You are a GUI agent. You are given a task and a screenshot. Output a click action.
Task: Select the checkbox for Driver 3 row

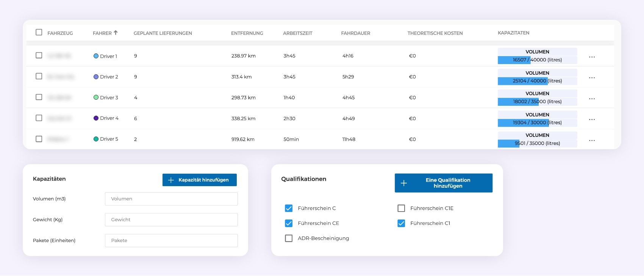pos(39,97)
